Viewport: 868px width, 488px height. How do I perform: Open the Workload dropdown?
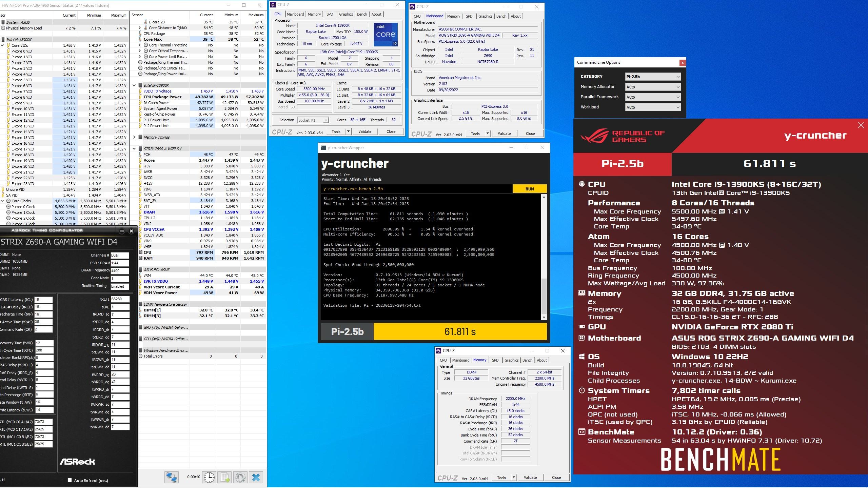click(x=653, y=107)
